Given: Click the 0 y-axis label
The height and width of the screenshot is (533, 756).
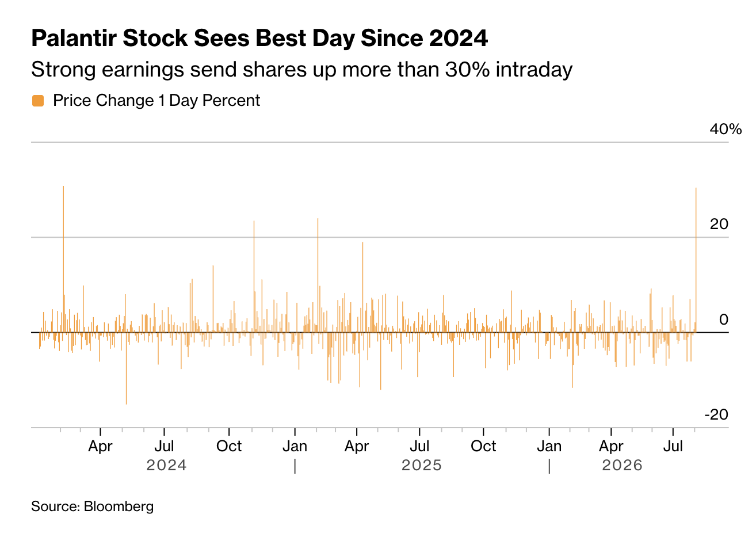Looking at the screenshot, I should coord(724,319).
